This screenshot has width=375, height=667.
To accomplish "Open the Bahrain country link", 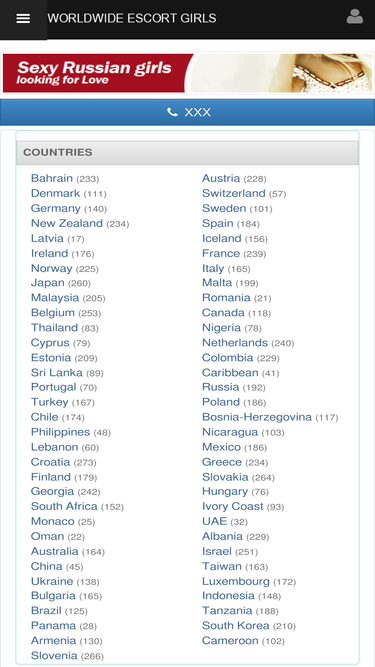I will click(x=52, y=178).
